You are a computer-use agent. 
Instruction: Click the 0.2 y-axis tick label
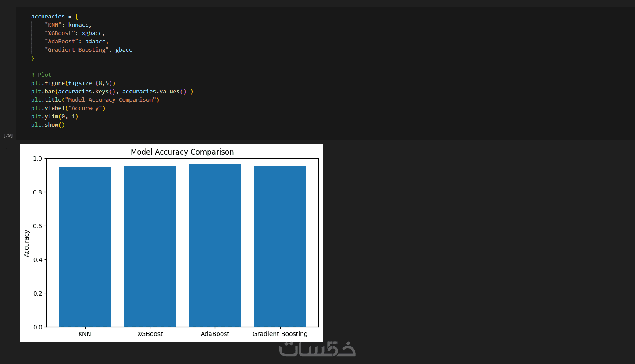pos(38,293)
